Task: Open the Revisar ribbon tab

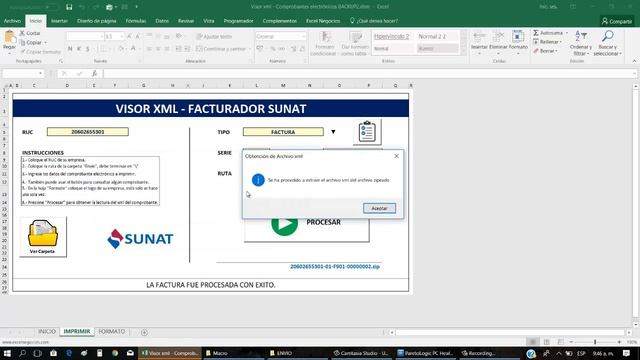Action: pyautogui.click(x=186, y=21)
